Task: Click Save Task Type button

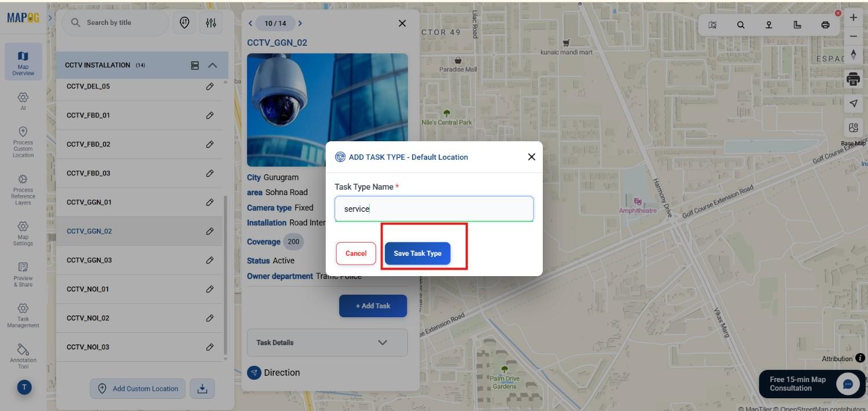Action: (417, 254)
